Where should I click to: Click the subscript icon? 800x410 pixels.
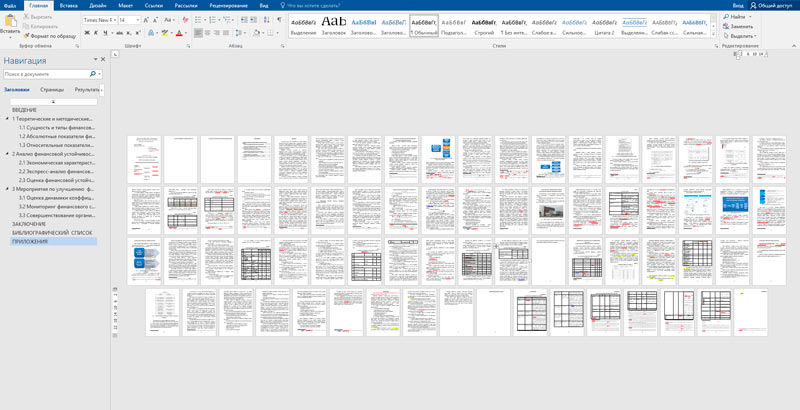pos(129,33)
